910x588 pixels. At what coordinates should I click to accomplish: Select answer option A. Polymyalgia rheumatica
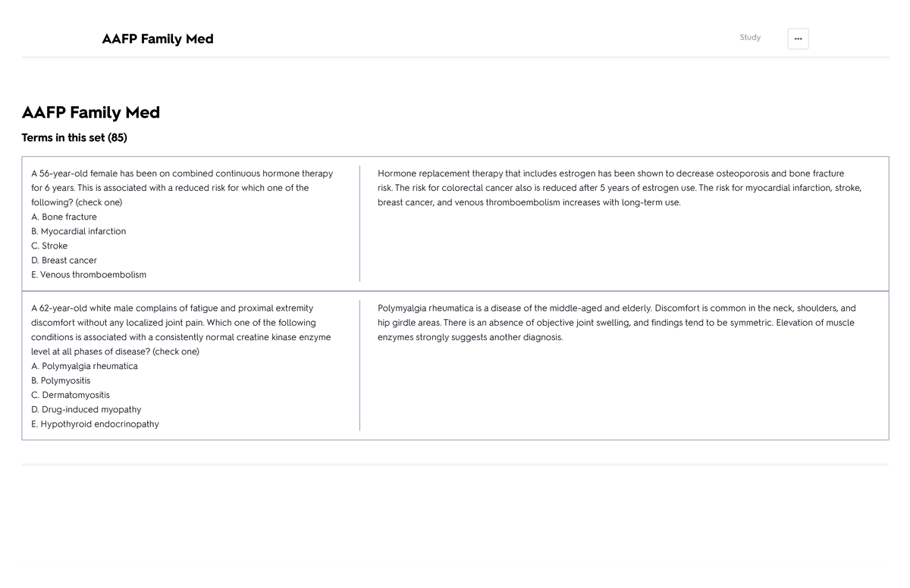point(84,366)
